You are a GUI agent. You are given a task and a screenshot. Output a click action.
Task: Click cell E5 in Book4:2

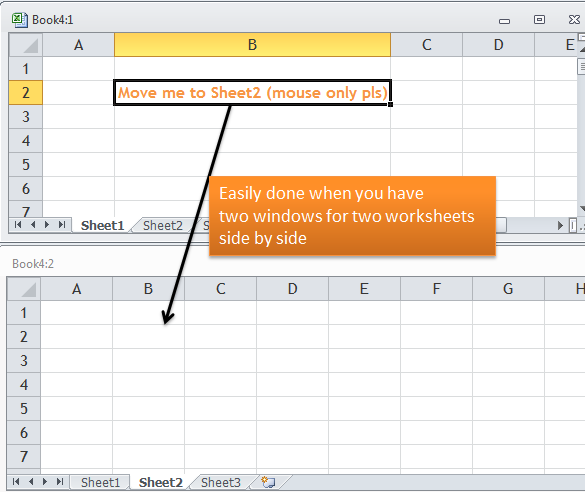point(364,408)
